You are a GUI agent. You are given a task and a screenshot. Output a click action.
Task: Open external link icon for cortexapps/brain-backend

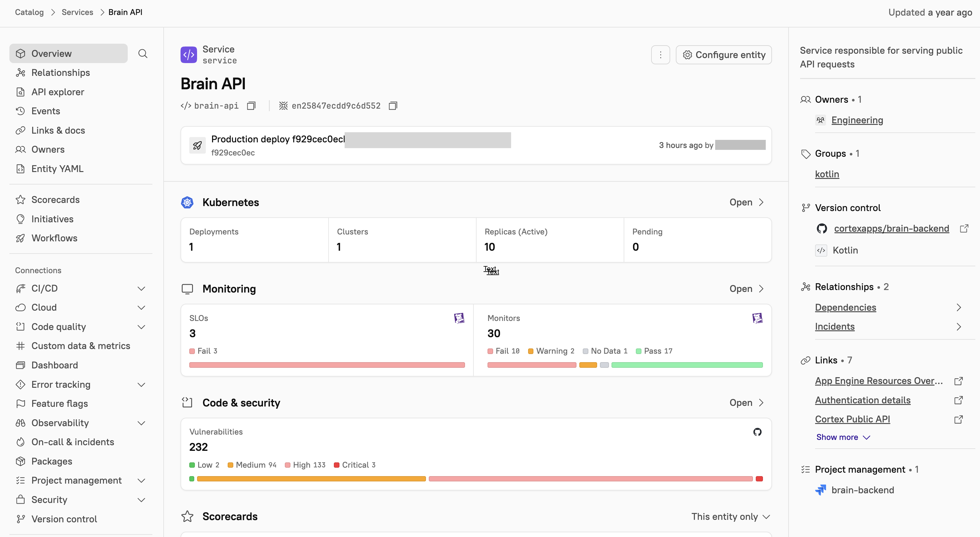964,229
